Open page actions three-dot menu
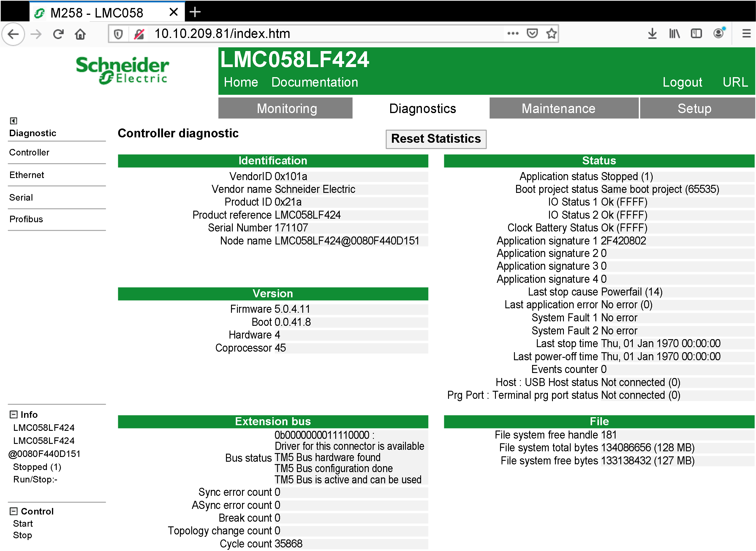 coord(513,33)
